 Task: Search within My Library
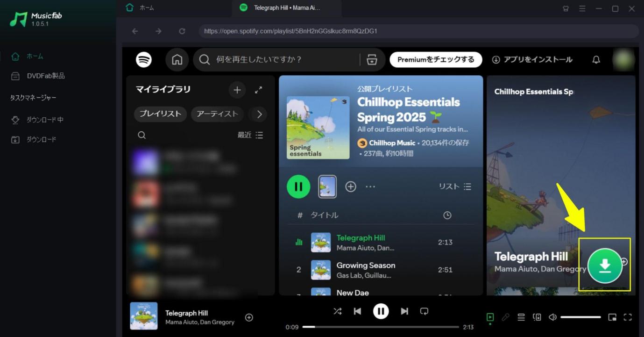(x=142, y=135)
